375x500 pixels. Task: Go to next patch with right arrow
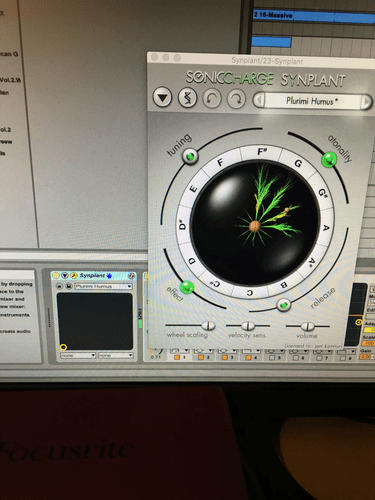pyautogui.click(x=366, y=102)
